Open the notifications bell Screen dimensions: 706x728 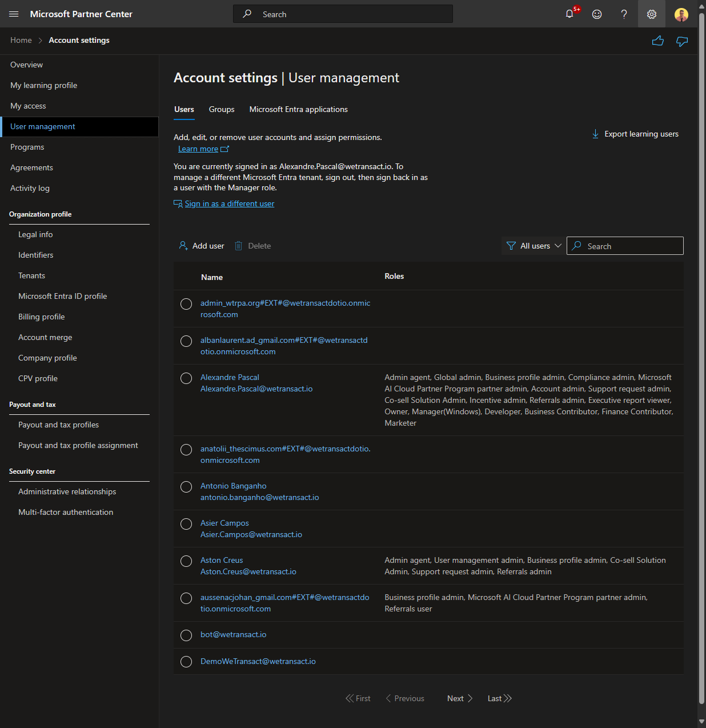pos(569,14)
